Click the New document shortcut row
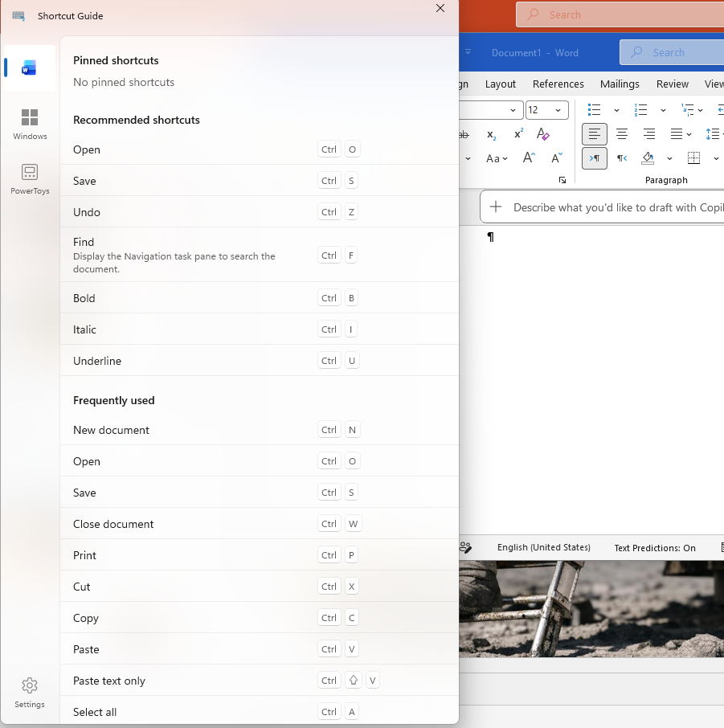Viewport: 724px width, 728px height. [x=259, y=429]
